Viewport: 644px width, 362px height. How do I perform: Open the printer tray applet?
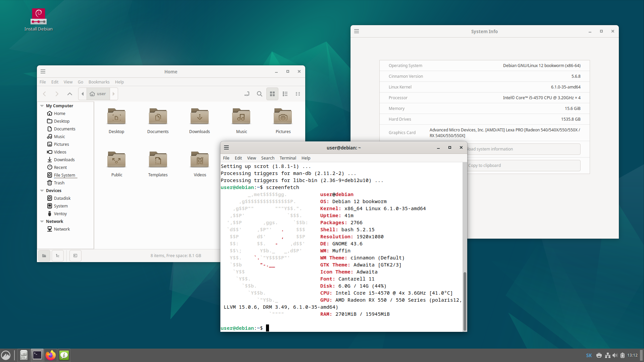coord(599,356)
